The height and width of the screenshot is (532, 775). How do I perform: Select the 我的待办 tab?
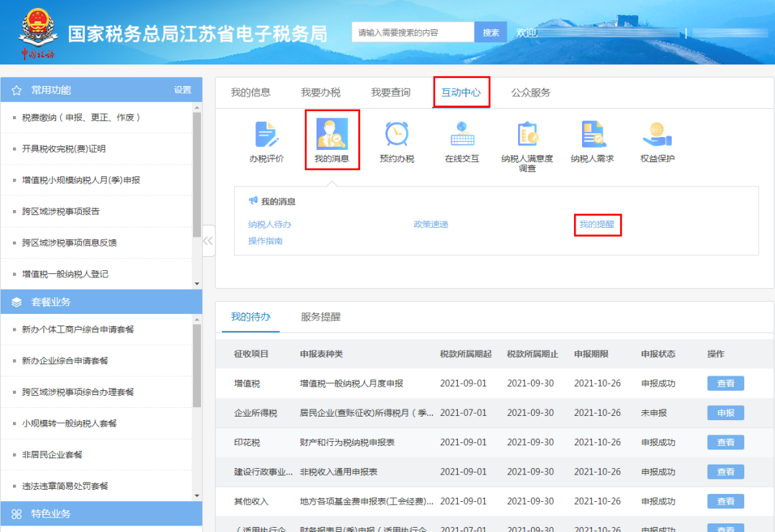tap(250, 317)
